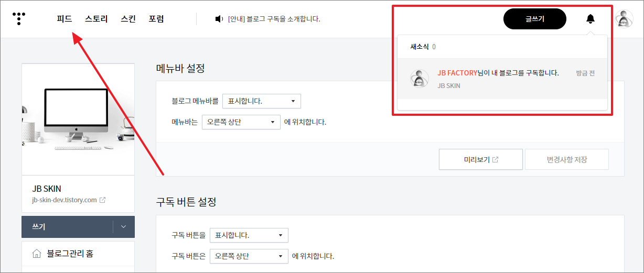The image size is (644, 273).
Task: Click the JB FACTORY avatar in notification
Action: click(x=419, y=78)
